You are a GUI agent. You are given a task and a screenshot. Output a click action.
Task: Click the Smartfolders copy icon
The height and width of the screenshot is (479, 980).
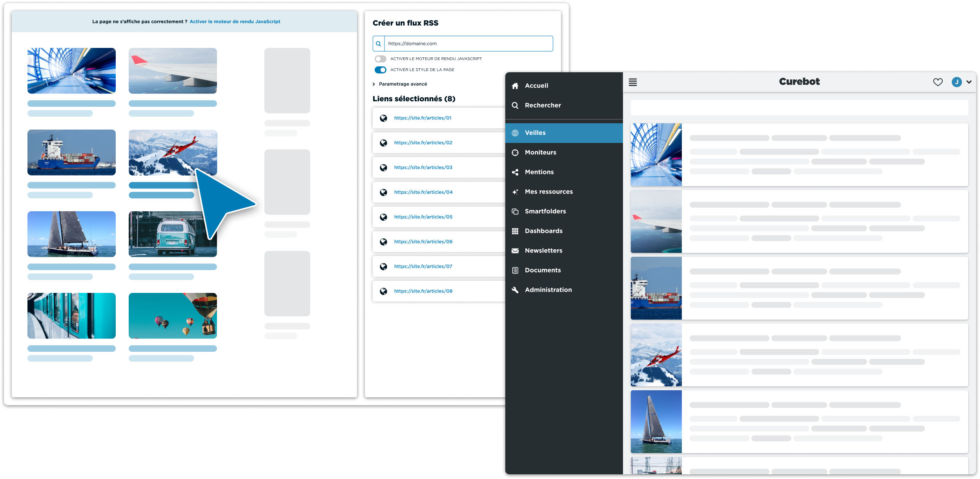[515, 211]
